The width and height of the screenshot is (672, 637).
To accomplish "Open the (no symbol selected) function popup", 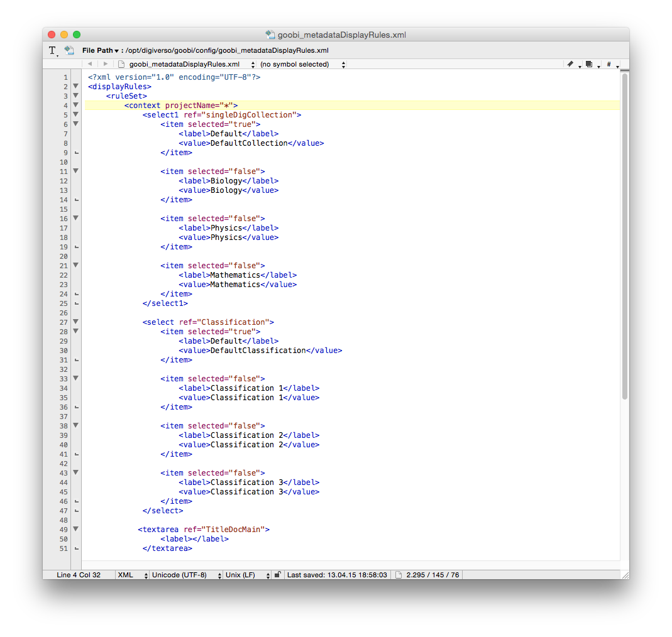I will [302, 64].
